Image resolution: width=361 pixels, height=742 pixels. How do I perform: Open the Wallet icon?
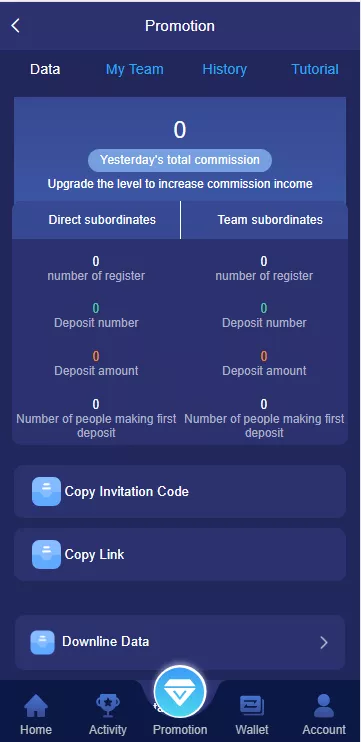(x=252, y=707)
